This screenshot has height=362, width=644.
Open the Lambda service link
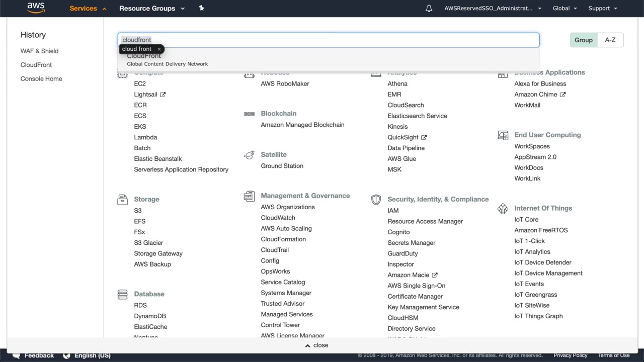[x=145, y=137]
